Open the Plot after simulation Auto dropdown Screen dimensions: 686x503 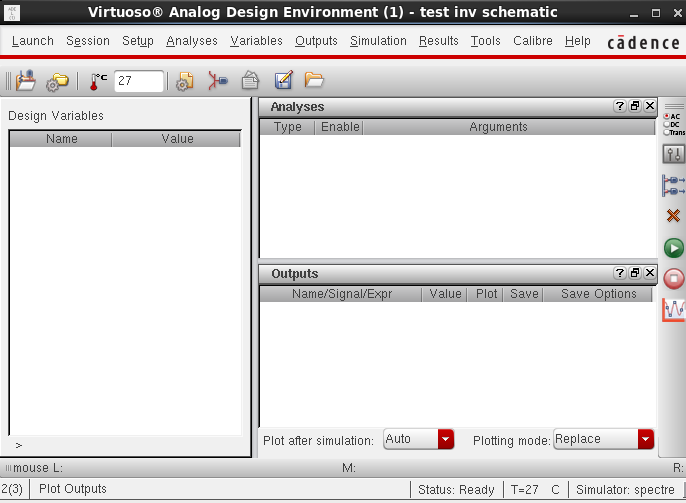(419, 439)
